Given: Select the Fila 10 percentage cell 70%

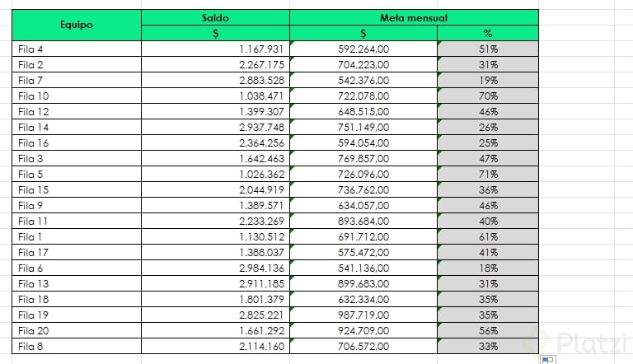Looking at the screenshot, I should click(x=488, y=96).
